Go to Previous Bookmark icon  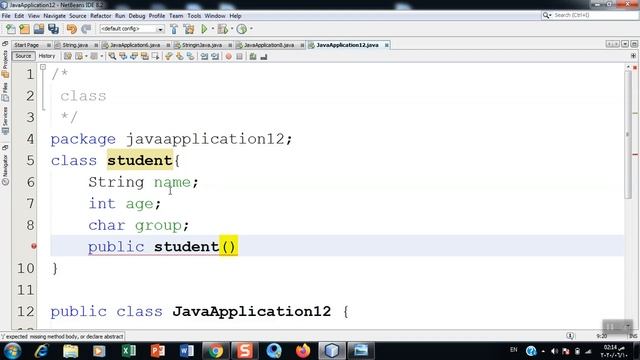click(169, 56)
